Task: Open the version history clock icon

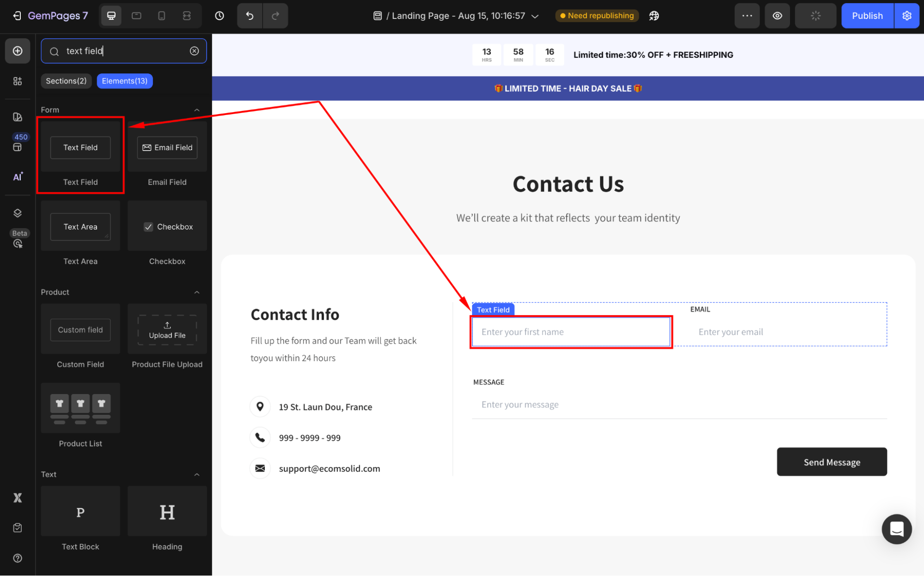Action: 220,16
